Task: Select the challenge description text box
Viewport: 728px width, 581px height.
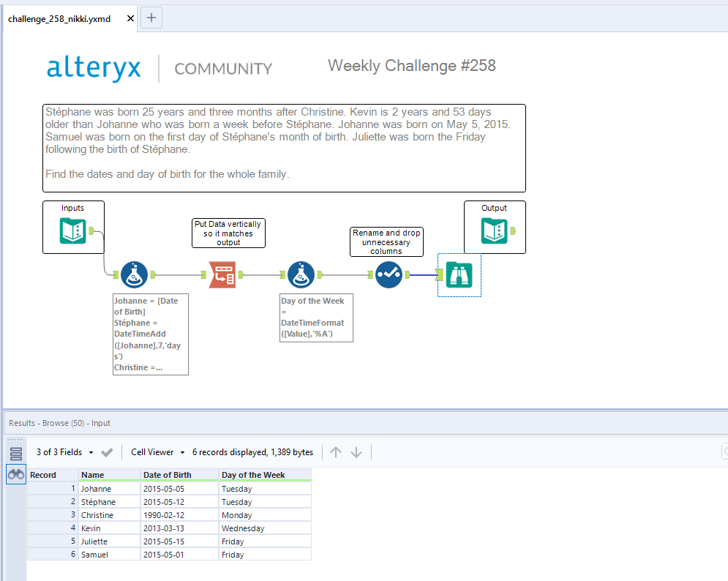Action: 284,148
